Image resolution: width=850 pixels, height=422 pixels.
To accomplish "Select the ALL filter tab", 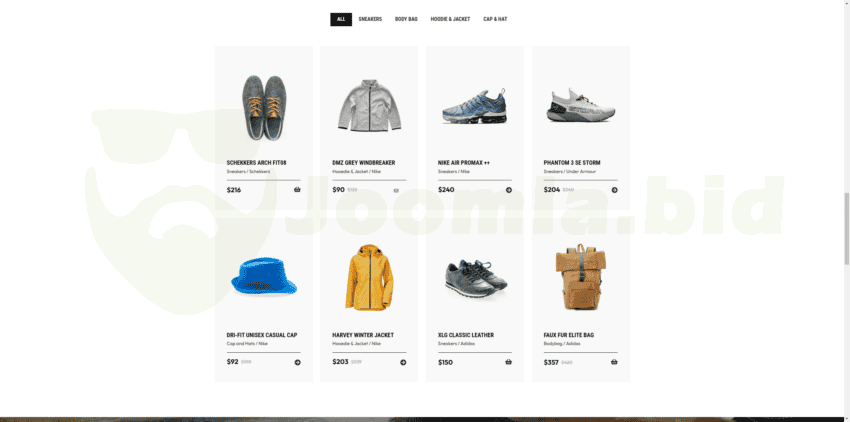I will 341,19.
